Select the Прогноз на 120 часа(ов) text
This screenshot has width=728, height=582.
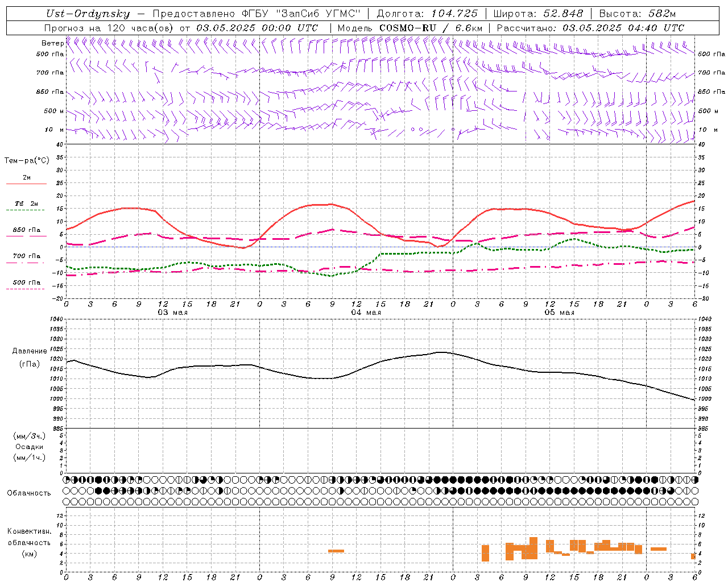click(110, 28)
